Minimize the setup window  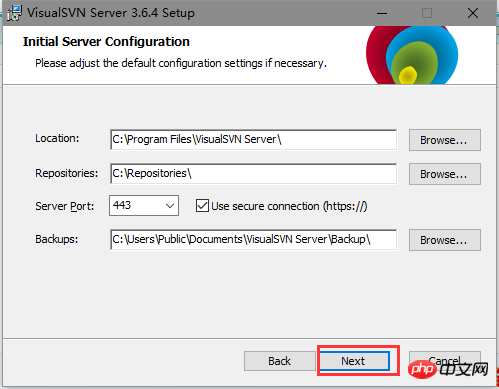pyautogui.click(x=382, y=13)
